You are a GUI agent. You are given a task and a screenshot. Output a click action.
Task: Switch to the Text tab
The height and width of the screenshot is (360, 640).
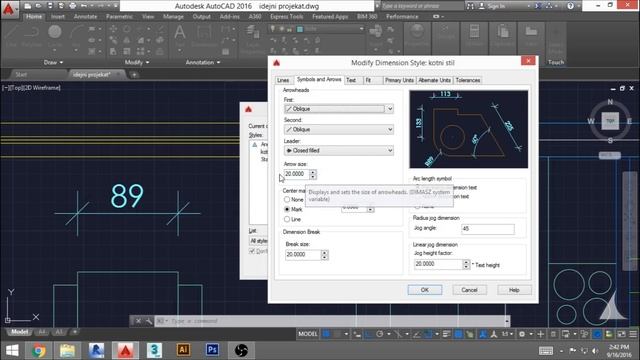pos(351,80)
